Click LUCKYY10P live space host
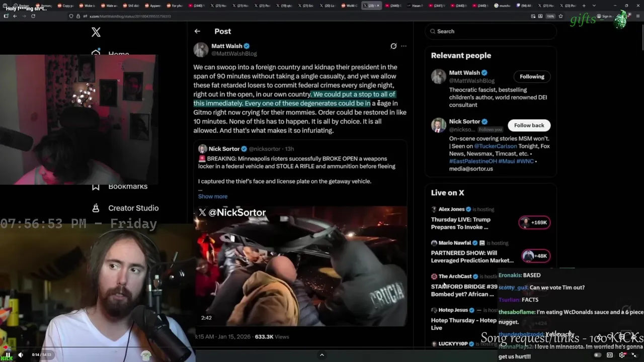 coord(453,344)
